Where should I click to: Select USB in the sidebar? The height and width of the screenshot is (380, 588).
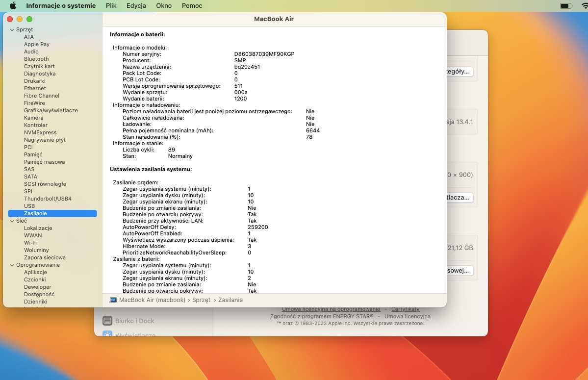29,206
